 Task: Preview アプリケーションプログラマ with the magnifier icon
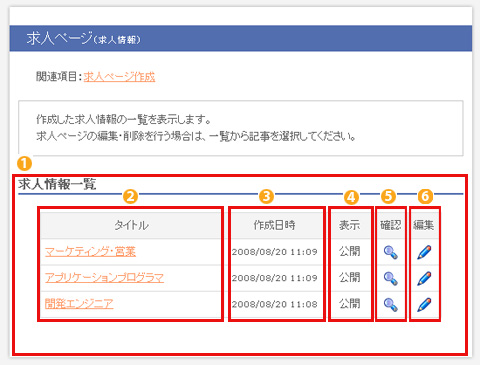point(390,278)
